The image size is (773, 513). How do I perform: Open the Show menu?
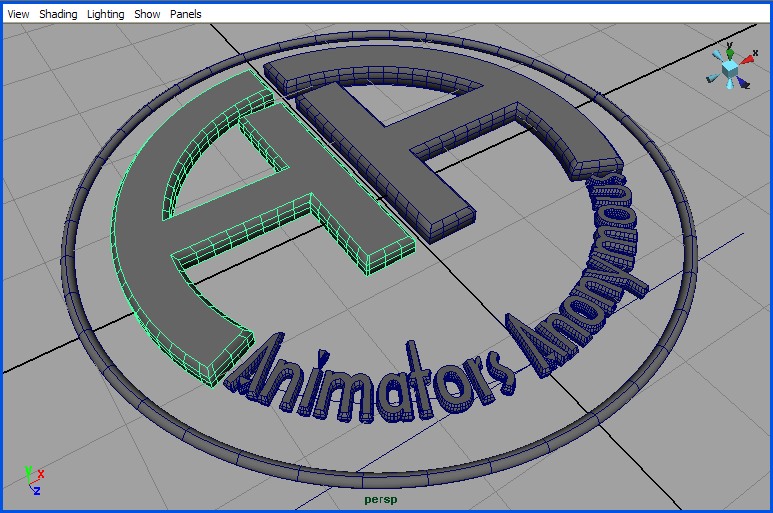pyautogui.click(x=147, y=14)
